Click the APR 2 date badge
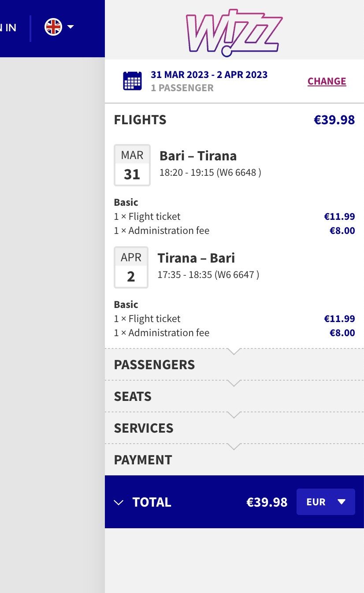 pyautogui.click(x=131, y=267)
